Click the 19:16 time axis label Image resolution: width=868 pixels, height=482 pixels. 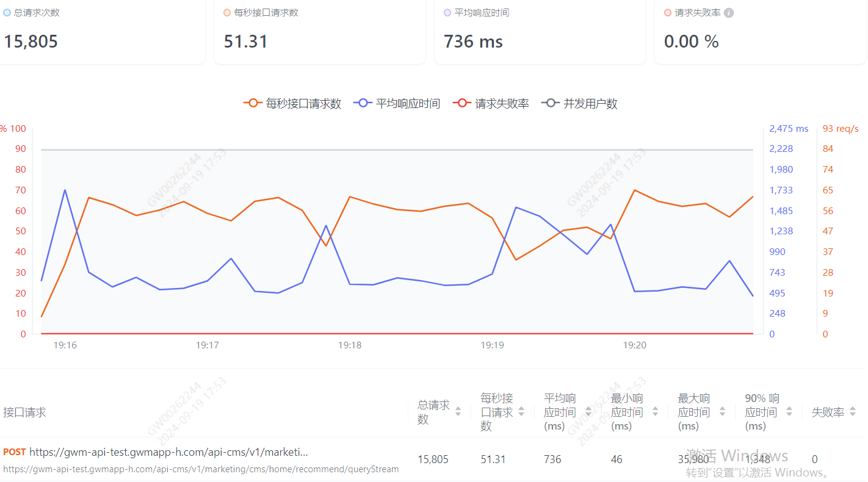pyautogui.click(x=65, y=345)
